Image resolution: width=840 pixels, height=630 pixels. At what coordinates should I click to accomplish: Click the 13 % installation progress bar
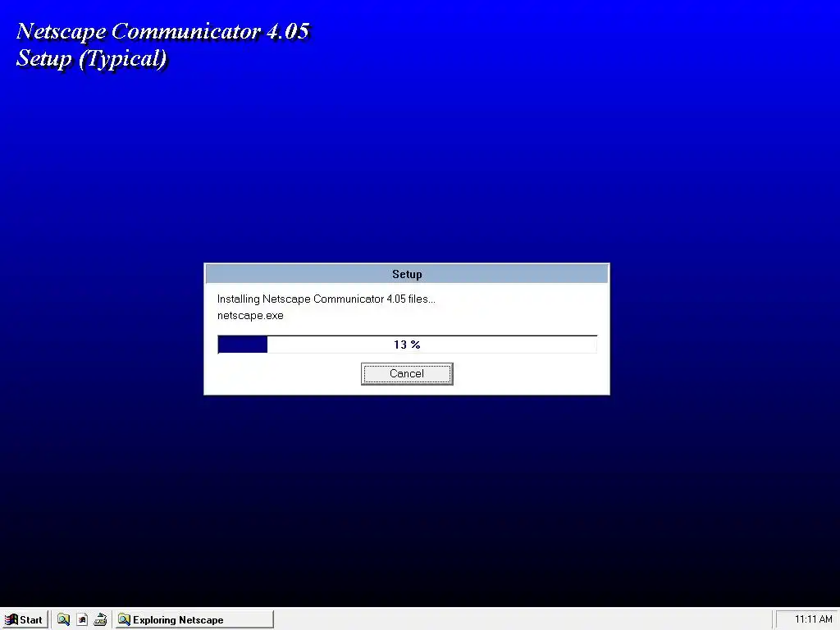[x=407, y=345]
